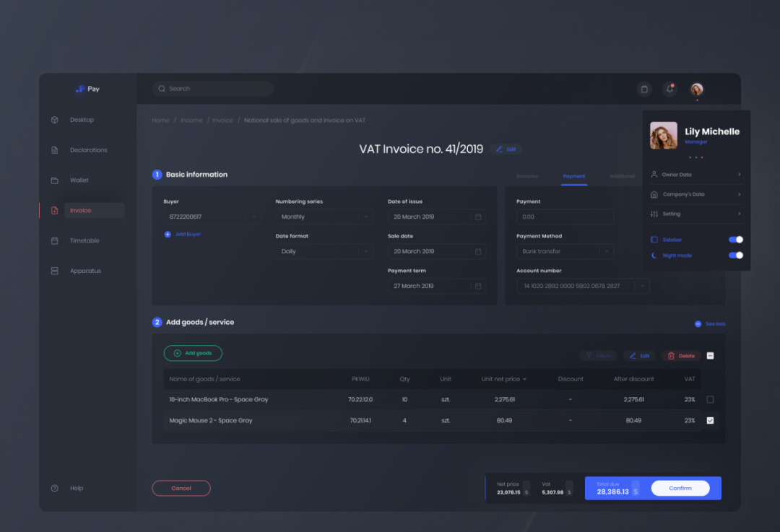This screenshot has width=780, height=532.
Task: Click the Apparatus icon in sidebar
Action: 54,271
